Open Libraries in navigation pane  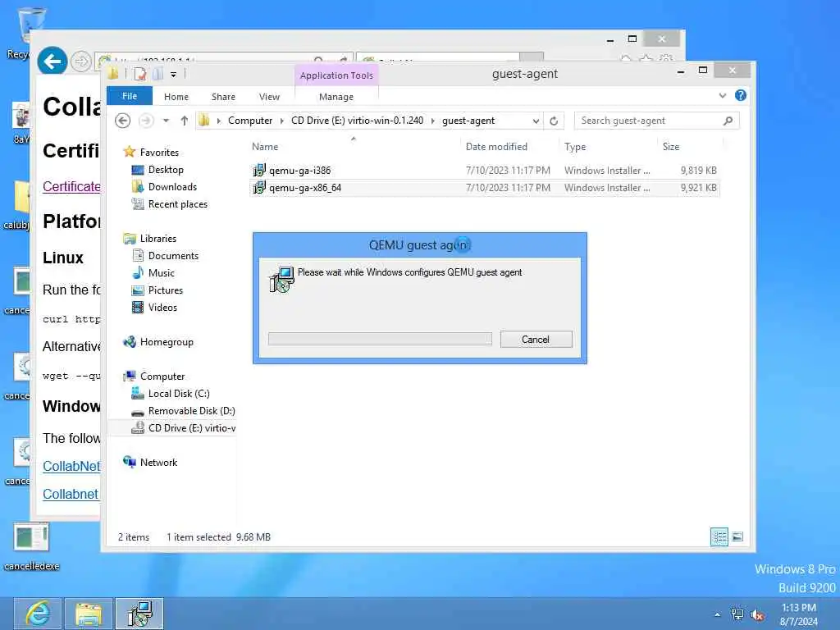pos(158,239)
